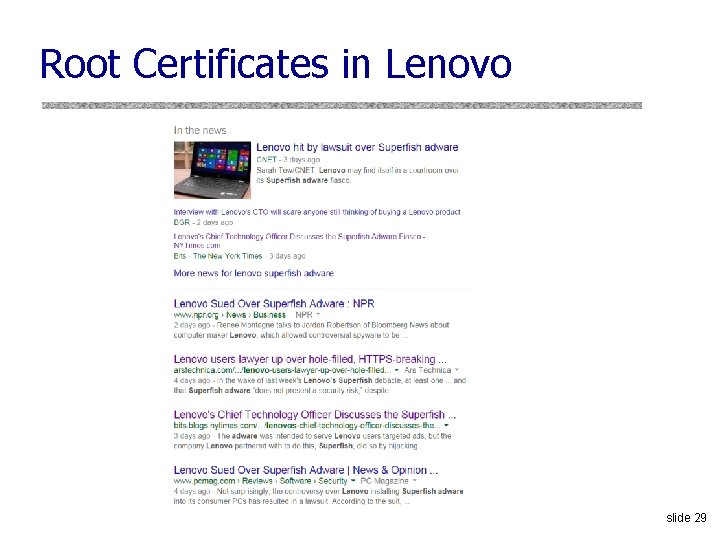Expand dropdown arrow after pcmag.com Security breadcrumb
Image resolution: width=720 pixels, height=540 pixels.
point(353,481)
